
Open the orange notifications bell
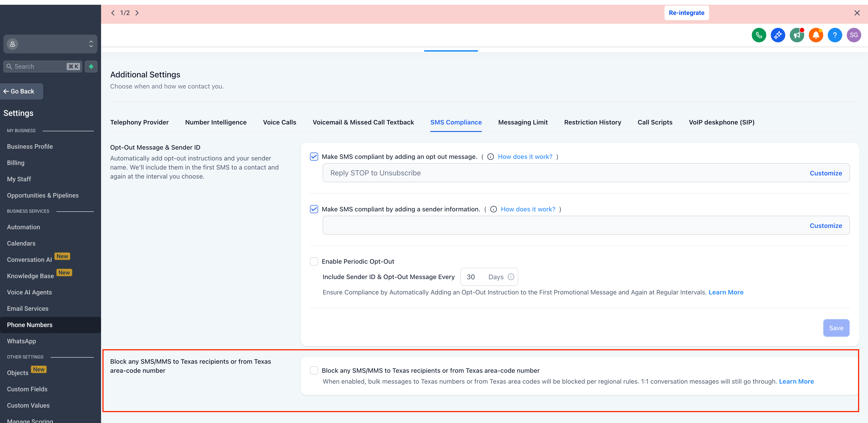click(816, 35)
